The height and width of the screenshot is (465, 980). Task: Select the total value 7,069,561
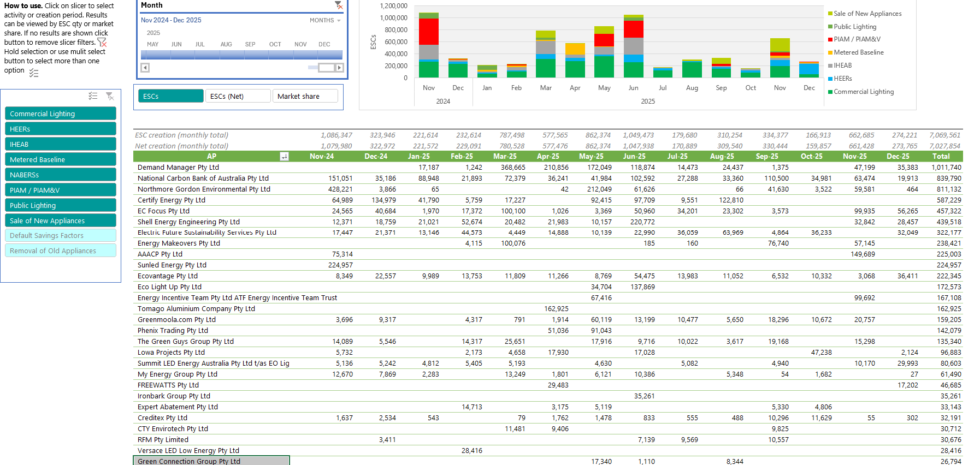(944, 135)
